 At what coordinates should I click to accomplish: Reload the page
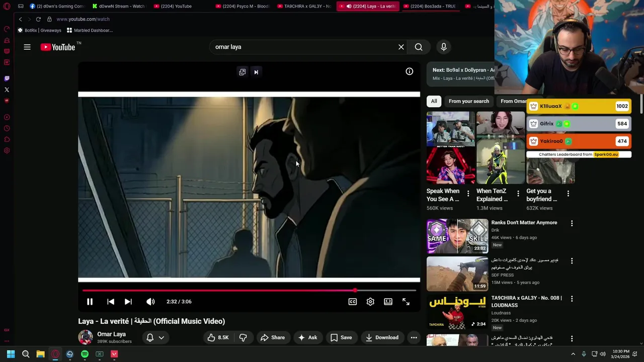coord(38,19)
